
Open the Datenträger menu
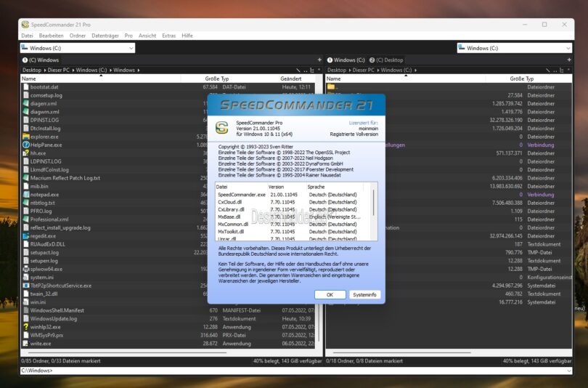tap(105, 36)
